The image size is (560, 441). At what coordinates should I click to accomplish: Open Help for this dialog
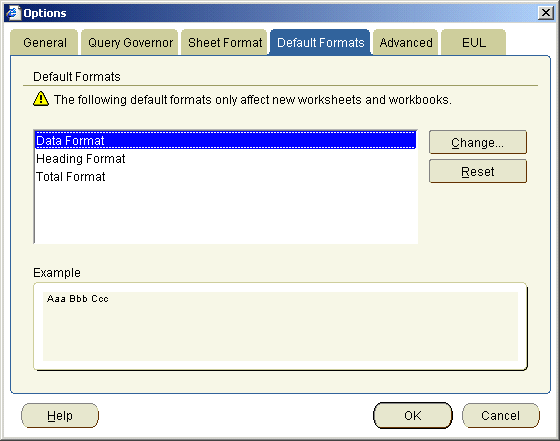click(x=60, y=416)
